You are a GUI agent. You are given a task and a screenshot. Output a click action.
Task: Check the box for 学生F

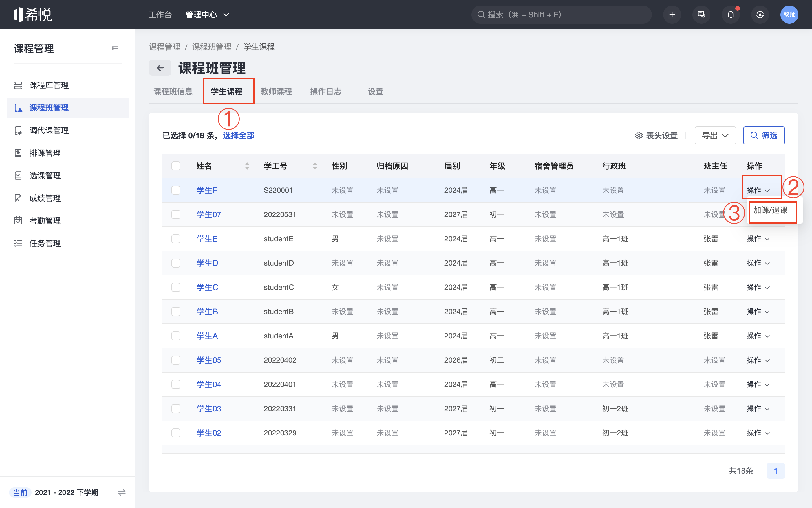[x=176, y=190]
